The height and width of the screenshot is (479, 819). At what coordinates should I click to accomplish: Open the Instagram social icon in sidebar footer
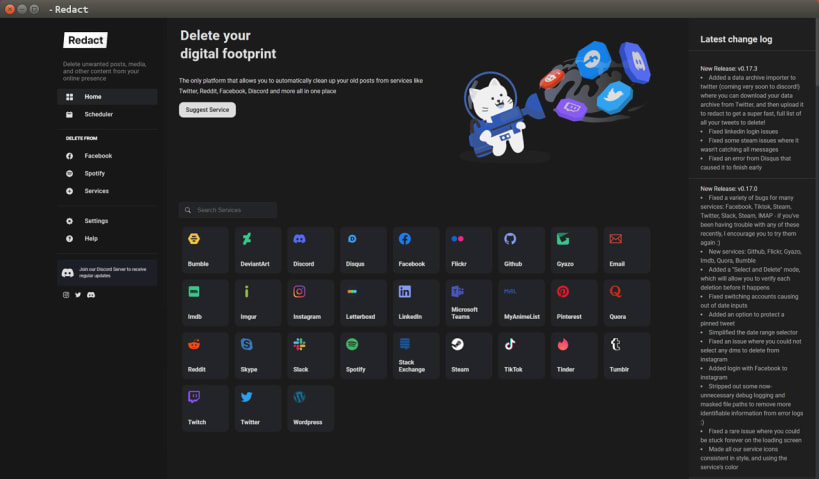click(66, 295)
